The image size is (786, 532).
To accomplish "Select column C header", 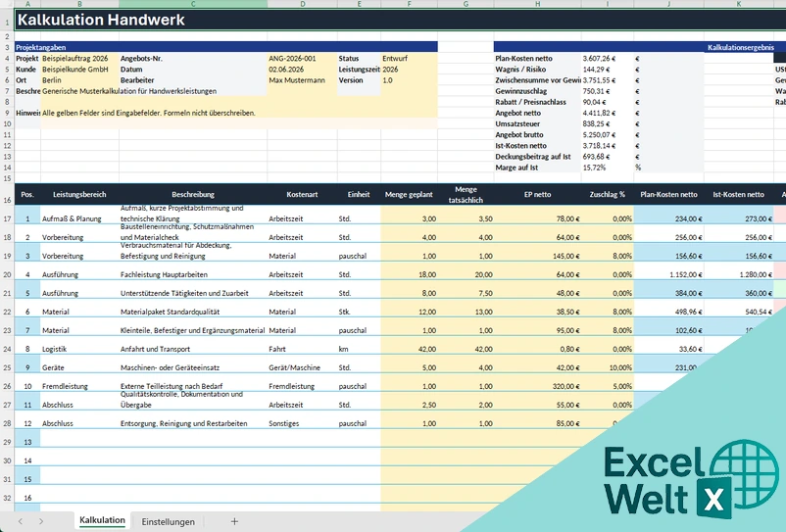I will (193, 4).
